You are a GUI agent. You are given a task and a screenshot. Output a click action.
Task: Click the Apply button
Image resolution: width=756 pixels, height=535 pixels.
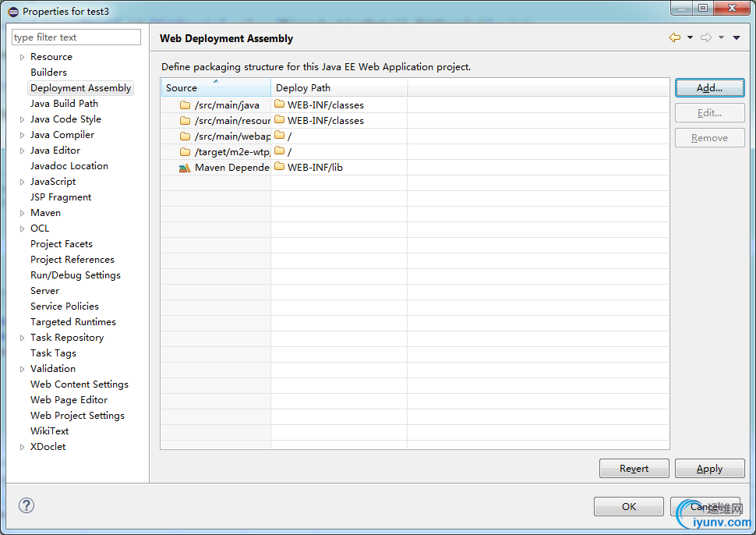710,469
